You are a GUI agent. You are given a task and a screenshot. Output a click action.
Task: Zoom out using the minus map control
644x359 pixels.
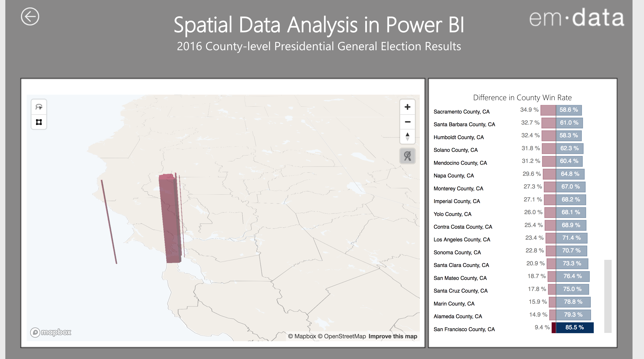[x=407, y=122]
